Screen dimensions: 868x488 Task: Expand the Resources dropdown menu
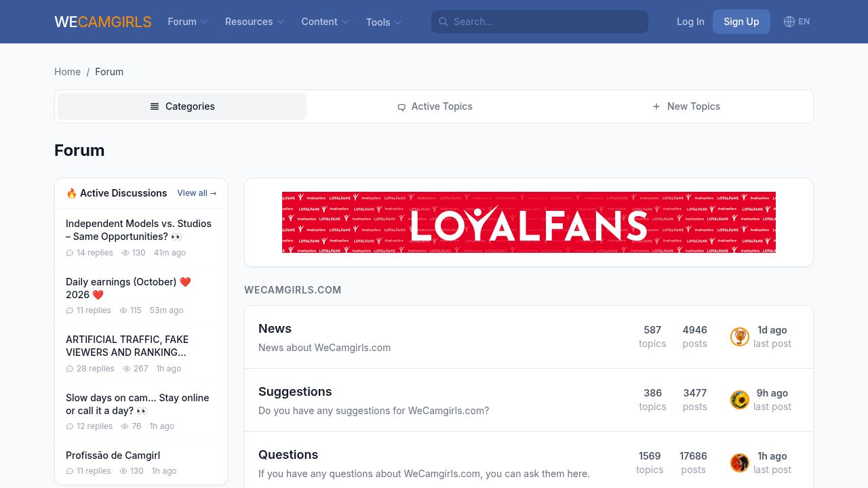(255, 22)
